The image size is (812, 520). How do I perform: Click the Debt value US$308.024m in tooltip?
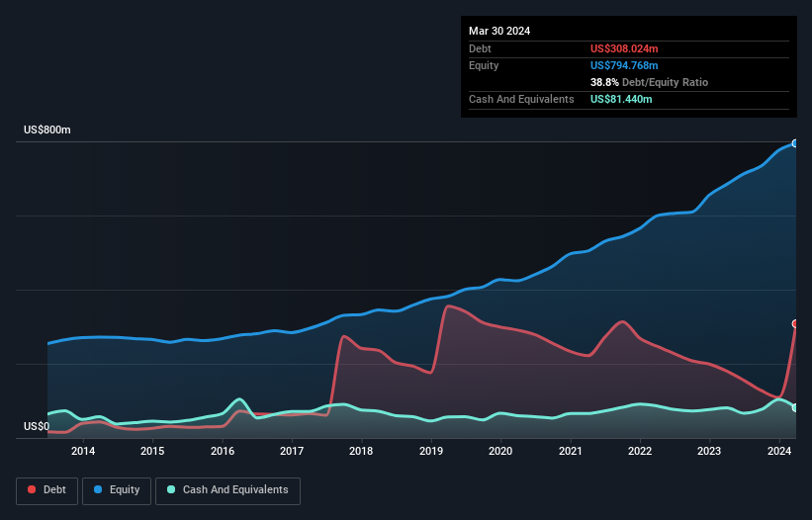624,48
